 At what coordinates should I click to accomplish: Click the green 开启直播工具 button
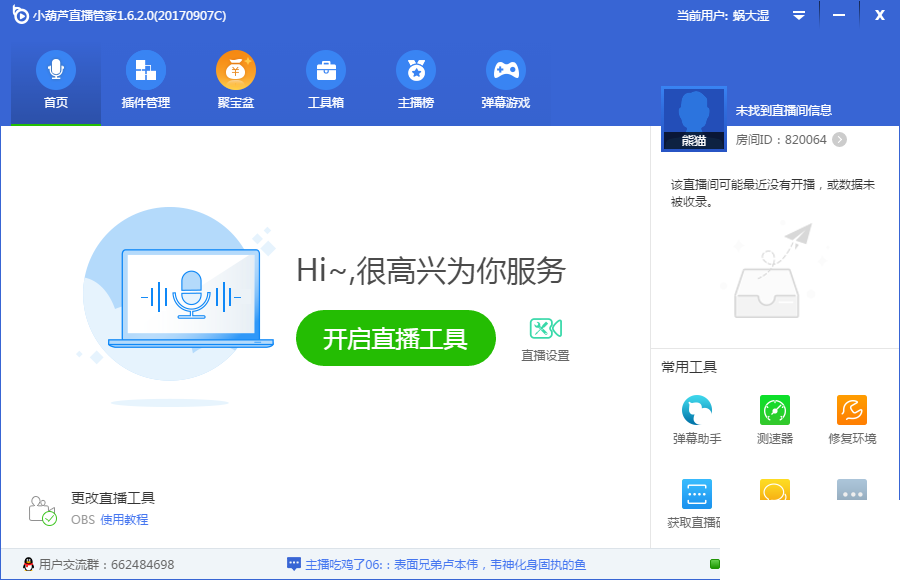[x=395, y=338]
